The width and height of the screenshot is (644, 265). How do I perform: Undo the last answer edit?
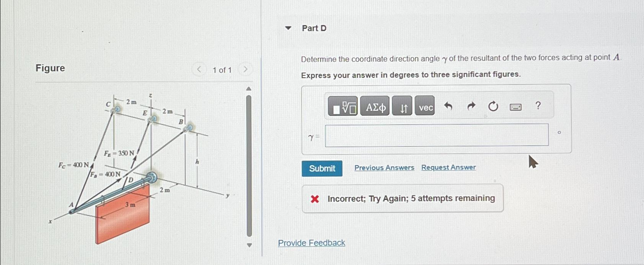[448, 106]
